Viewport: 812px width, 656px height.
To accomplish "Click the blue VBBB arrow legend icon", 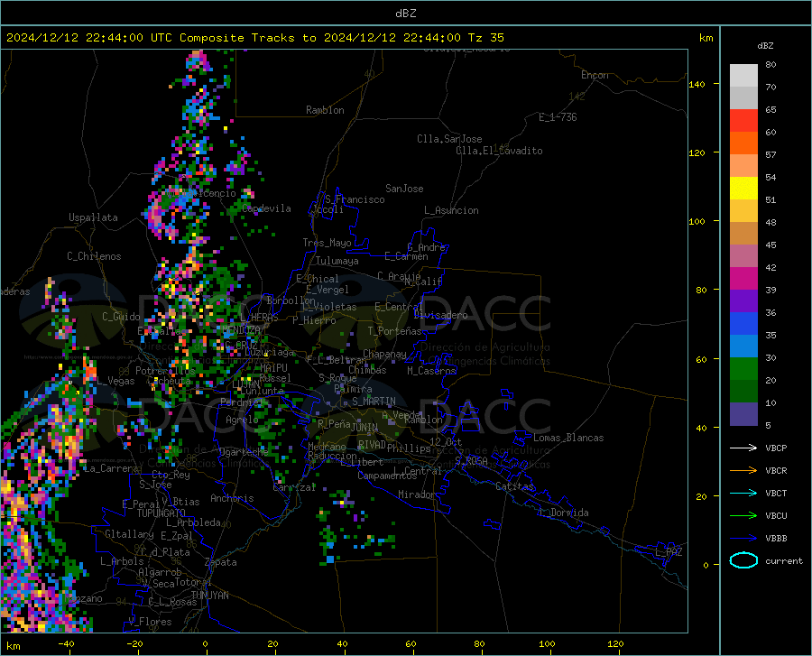I will [x=743, y=538].
